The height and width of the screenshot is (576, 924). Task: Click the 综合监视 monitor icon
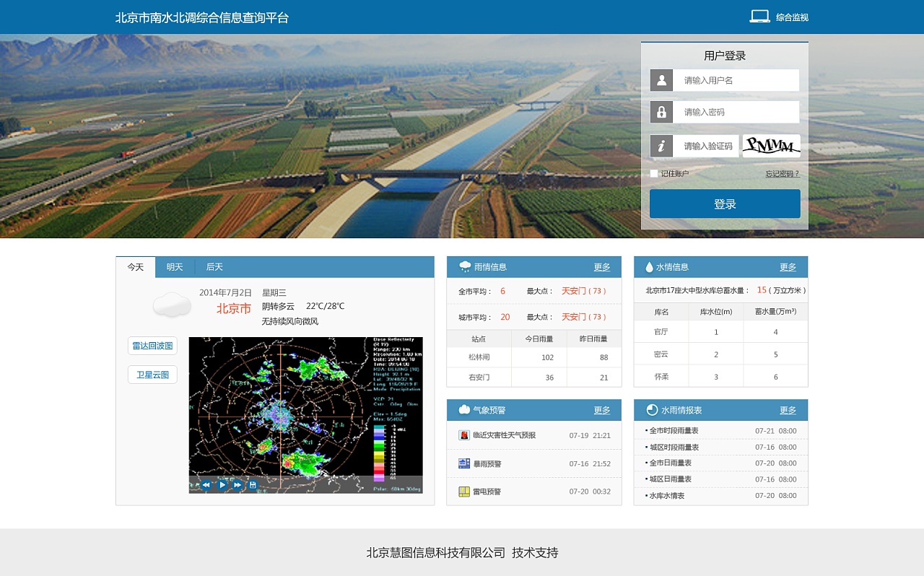pos(759,17)
